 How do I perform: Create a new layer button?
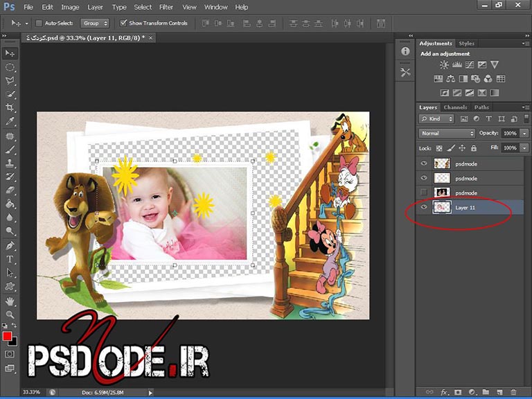click(499, 392)
